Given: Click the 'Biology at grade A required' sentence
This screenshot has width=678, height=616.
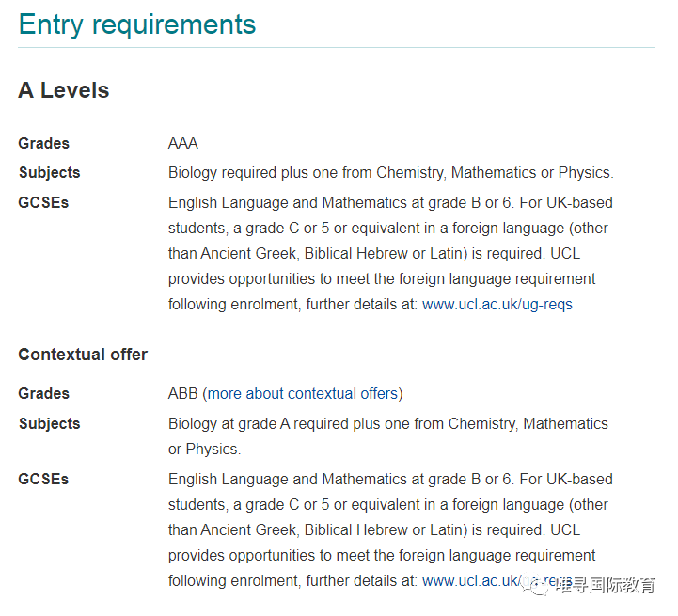Looking at the screenshot, I should (387, 423).
